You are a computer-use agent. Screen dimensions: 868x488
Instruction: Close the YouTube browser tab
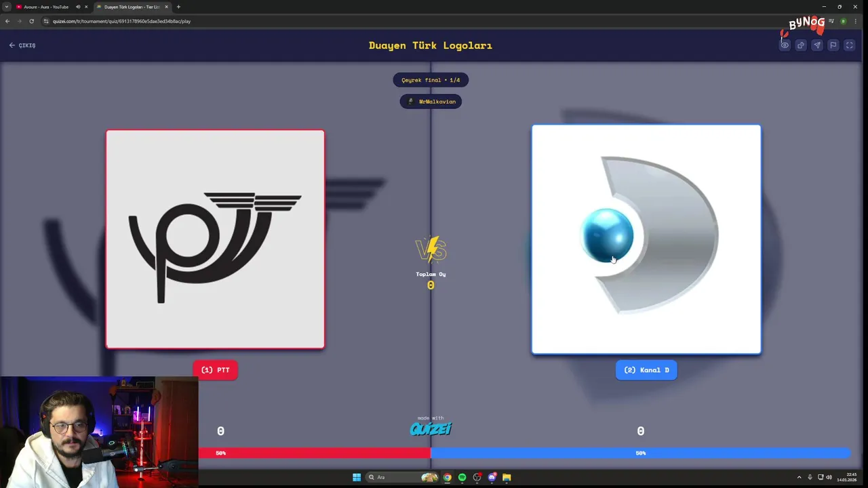(86, 7)
